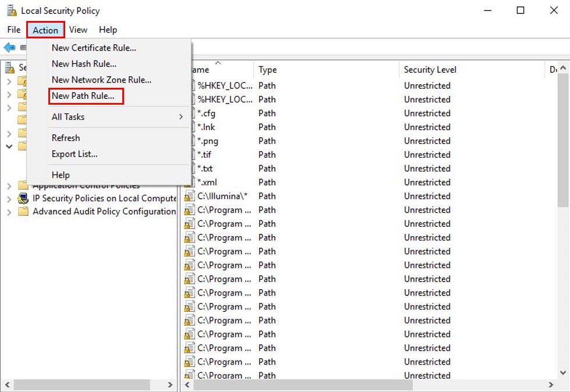Open the File menu
This screenshot has width=570, height=392.
[x=14, y=30]
